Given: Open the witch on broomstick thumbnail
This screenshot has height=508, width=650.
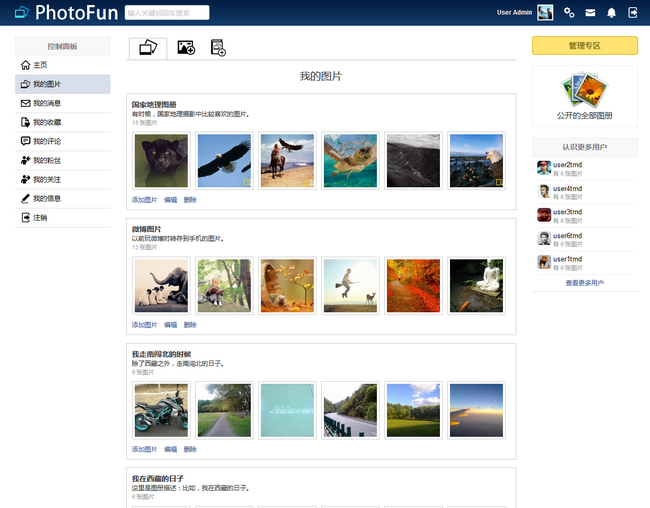Looking at the screenshot, I should (350, 286).
